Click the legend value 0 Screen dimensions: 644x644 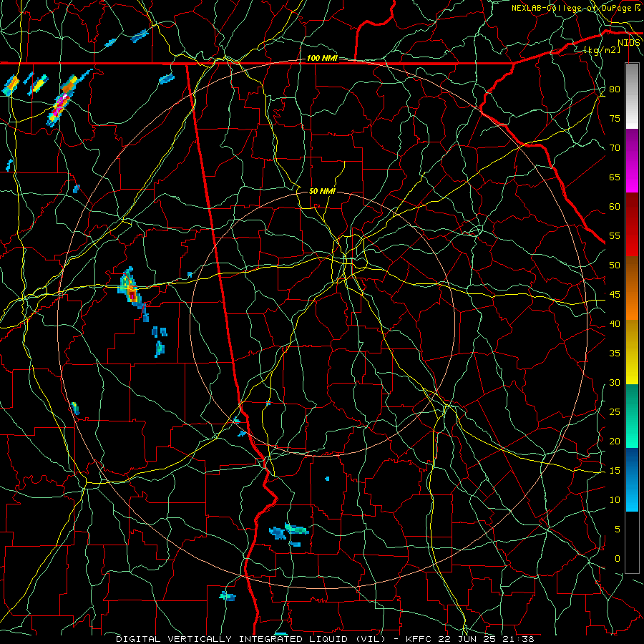(x=618, y=559)
